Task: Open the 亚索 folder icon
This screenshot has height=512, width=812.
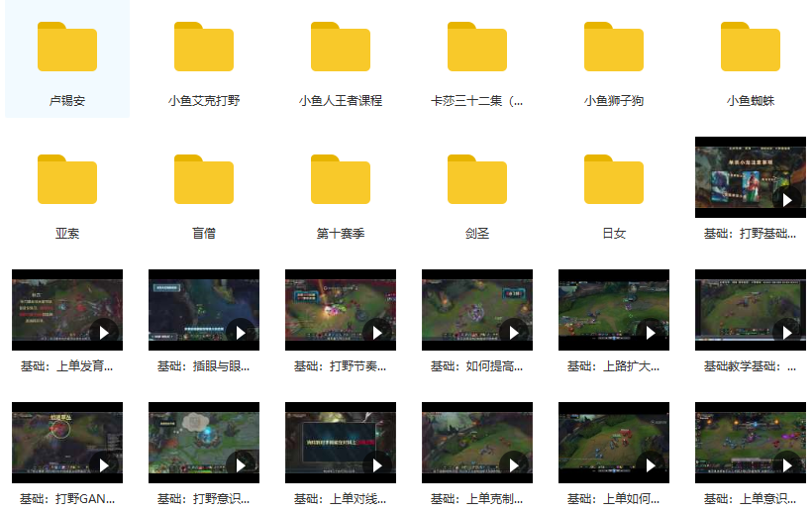Action: [67, 179]
